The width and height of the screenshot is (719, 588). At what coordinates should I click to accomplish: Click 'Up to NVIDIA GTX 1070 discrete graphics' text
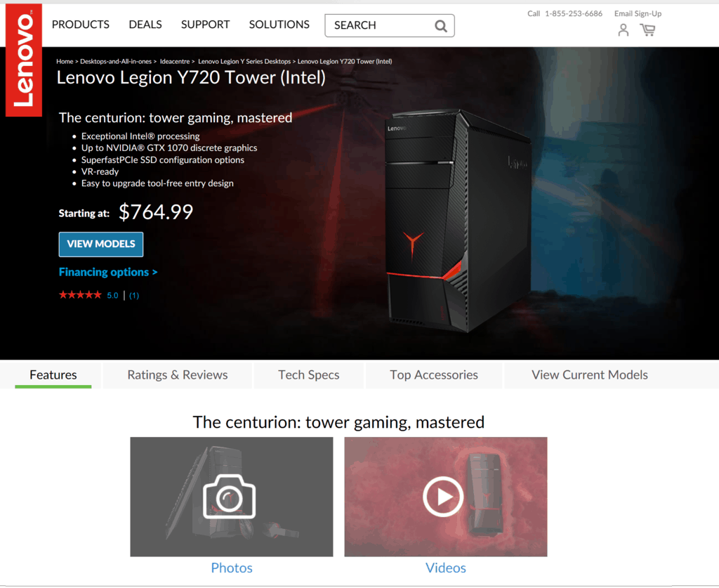(x=169, y=148)
